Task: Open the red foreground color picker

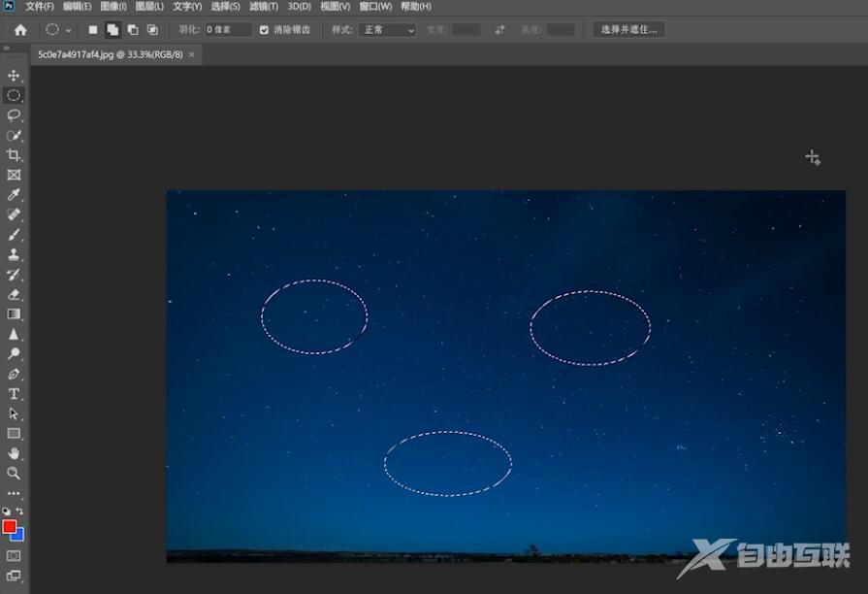Action: pos(9,526)
